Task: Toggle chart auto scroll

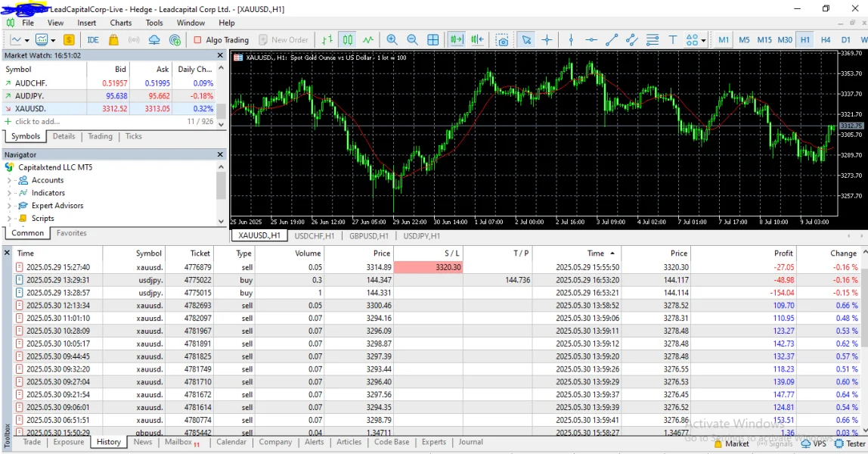Action: pyautogui.click(x=457, y=40)
